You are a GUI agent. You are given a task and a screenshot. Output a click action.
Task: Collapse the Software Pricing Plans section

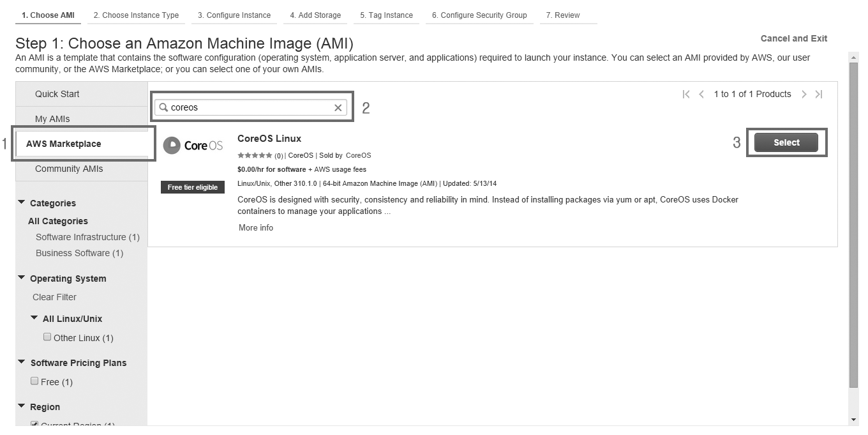pos(22,362)
